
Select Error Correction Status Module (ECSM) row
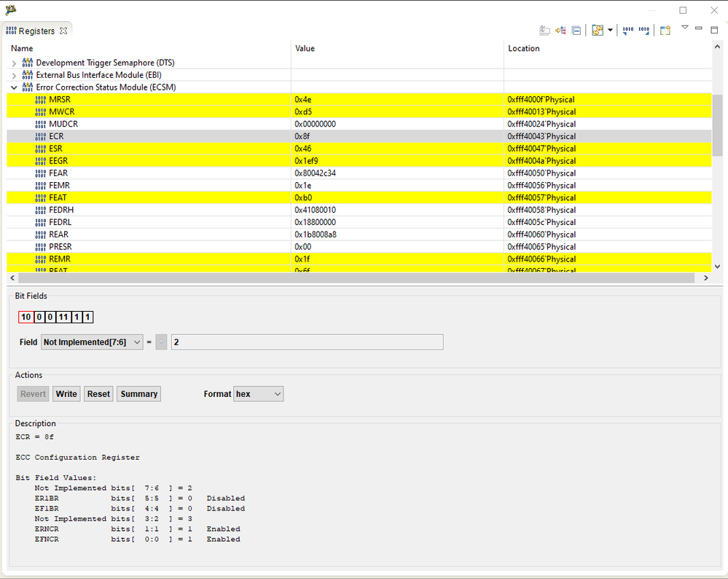tap(359, 87)
